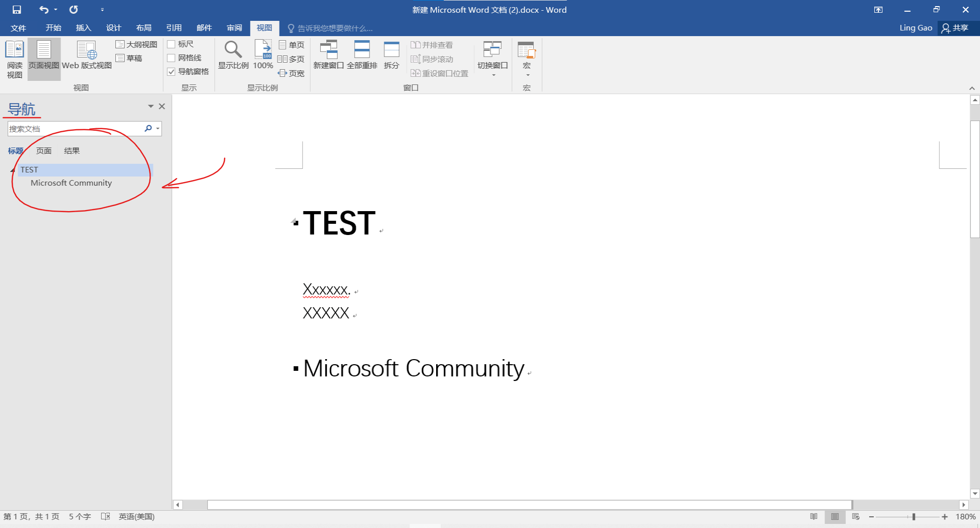Open the File tab (文件)
The image size is (980, 528).
18,28
